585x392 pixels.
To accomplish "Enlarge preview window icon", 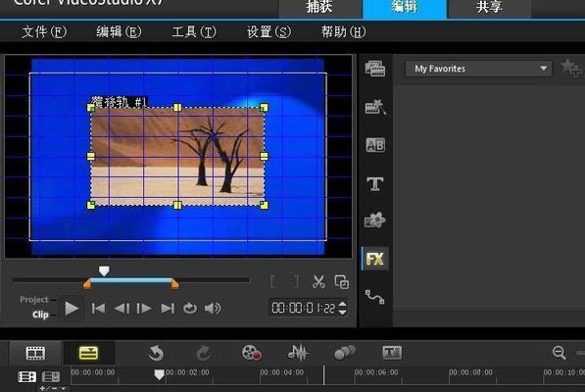I will pyautogui.click(x=342, y=282).
